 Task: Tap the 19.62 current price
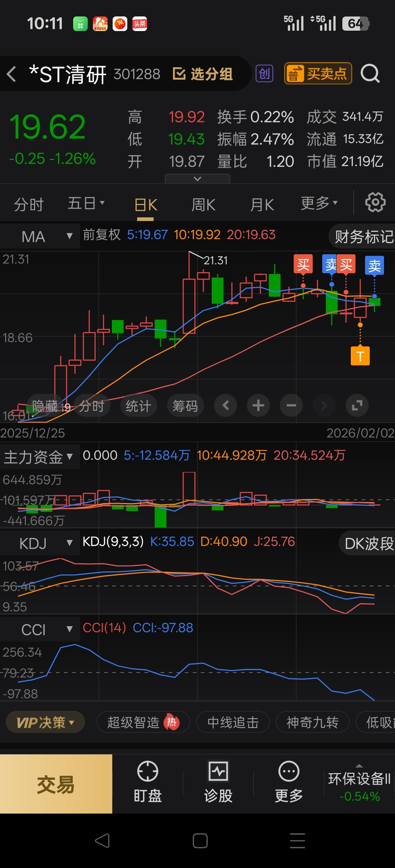[x=48, y=127]
